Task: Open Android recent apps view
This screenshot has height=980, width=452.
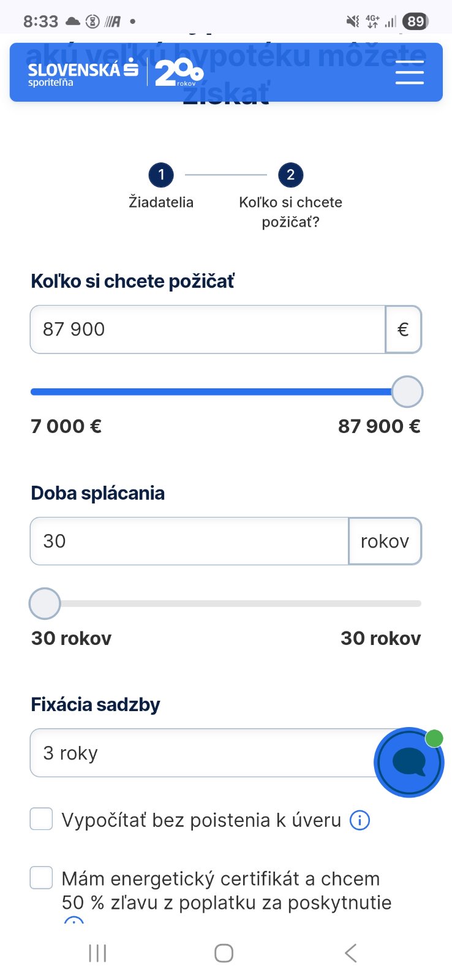Action: click(97, 953)
